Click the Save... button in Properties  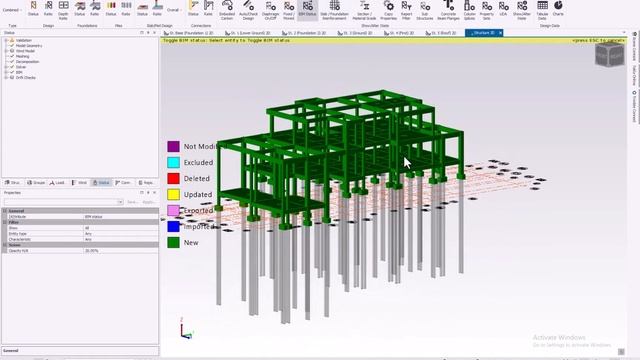click(132, 202)
